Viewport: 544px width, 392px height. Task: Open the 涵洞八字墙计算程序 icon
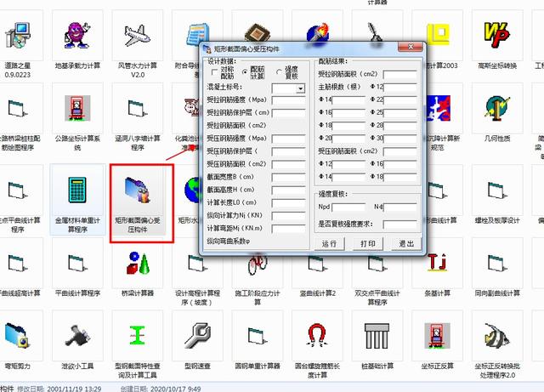coord(138,108)
